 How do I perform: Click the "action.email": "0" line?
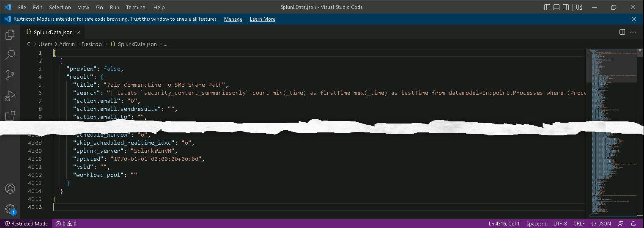click(x=106, y=101)
